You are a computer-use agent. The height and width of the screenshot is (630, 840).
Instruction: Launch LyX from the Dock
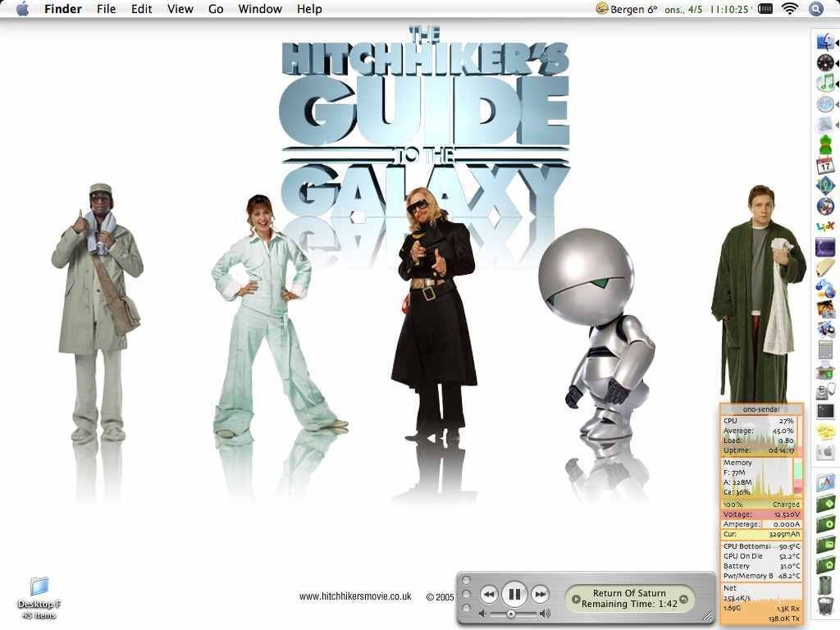(825, 226)
